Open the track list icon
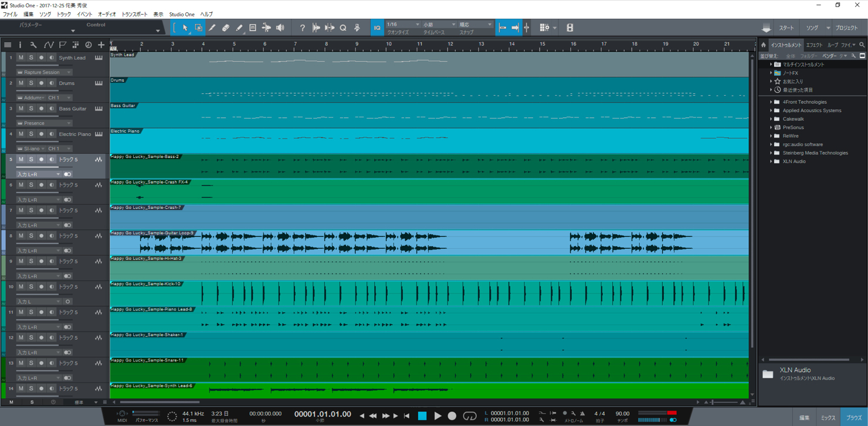The width and height of the screenshot is (868, 426). 8,45
